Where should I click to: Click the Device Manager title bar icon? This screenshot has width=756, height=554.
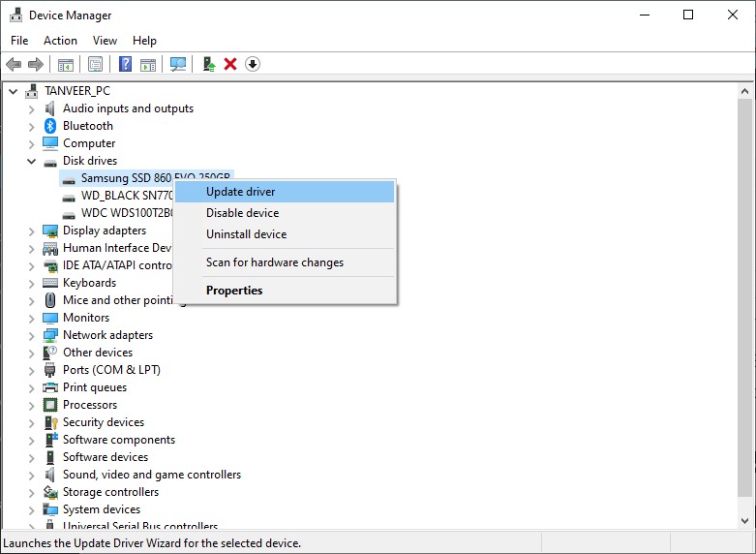pyautogui.click(x=15, y=15)
